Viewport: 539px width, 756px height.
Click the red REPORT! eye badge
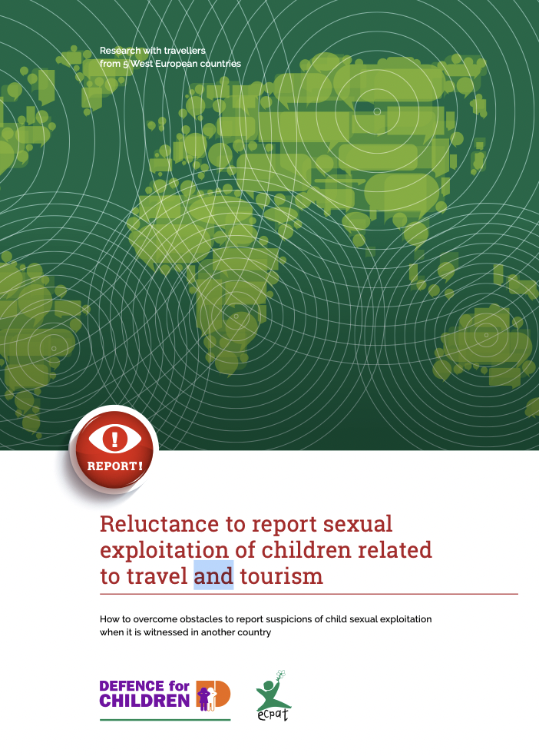point(114,451)
